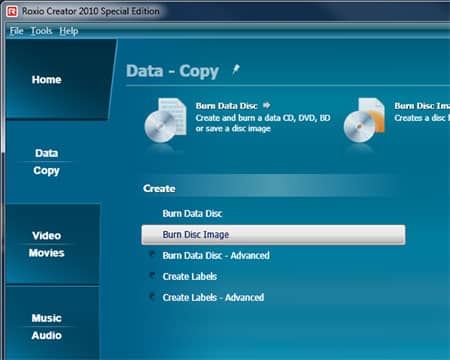Open the File menu
Screen dimensions: 450x360
[x=16, y=31]
